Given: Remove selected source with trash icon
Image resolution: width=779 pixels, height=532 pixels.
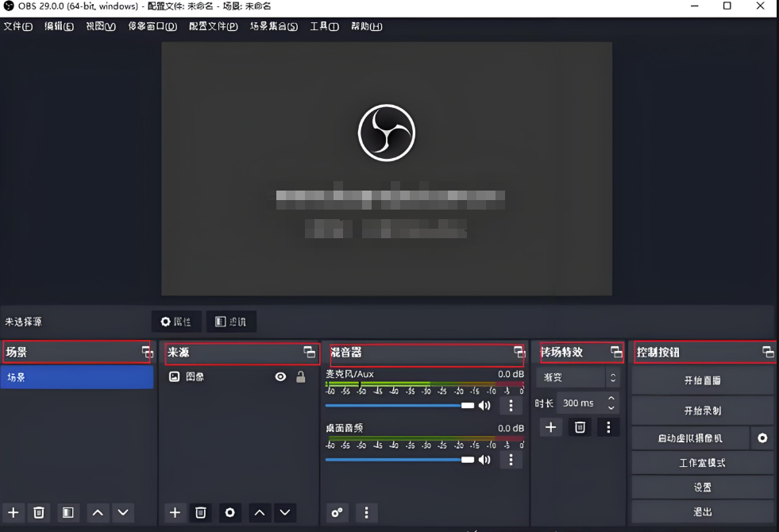Looking at the screenshot, I should 201,513.
